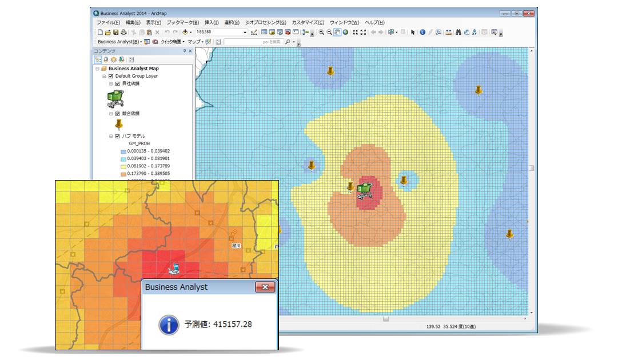Open the ジオプロセシング(G) menu
The width and height of the screenshot is (626, 364).
[265, 23]
